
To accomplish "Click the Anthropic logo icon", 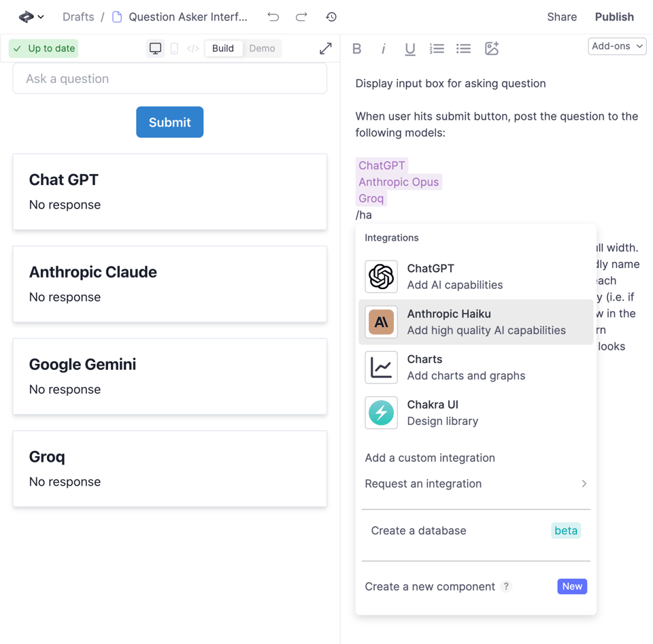I will [x=381, y=322].
